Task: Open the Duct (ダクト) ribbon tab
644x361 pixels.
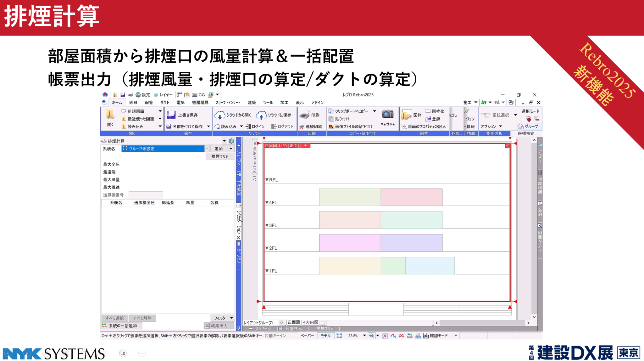Action: pyautogui.click(x=164, y=103)
